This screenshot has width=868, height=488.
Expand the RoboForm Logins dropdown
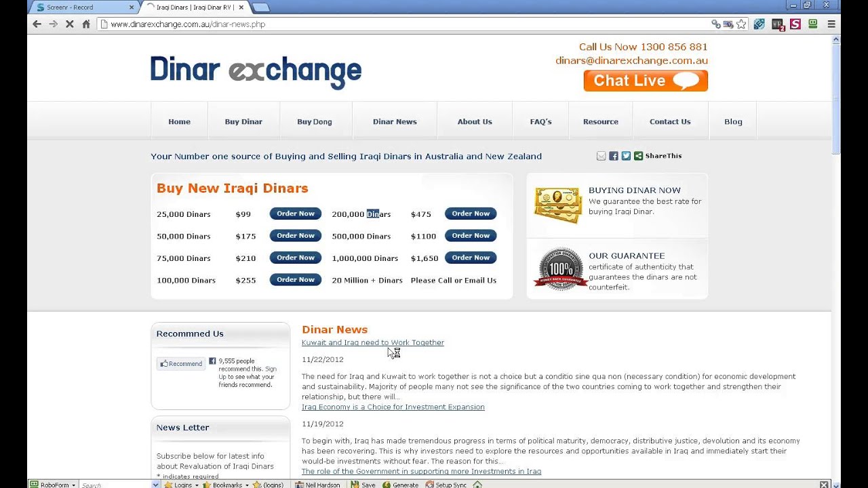point(196,485)
